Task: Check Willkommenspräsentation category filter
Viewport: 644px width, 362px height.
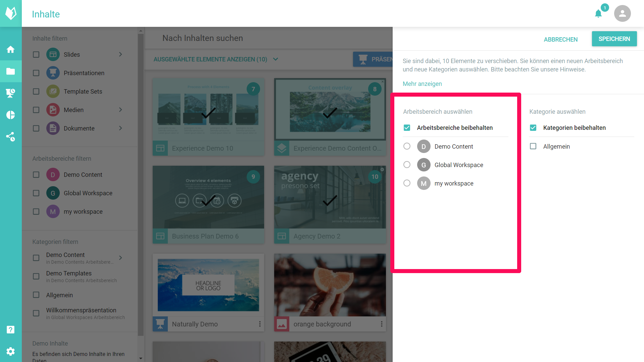Action: pos(36,313)
